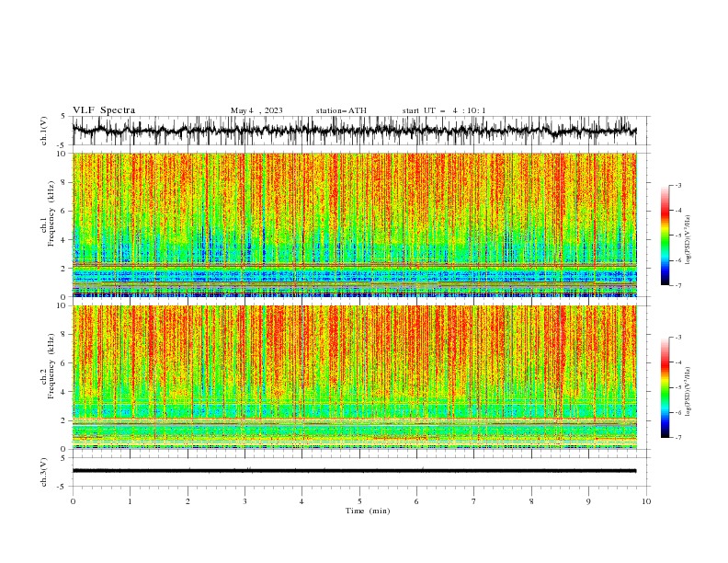This screenshot has height=563, width=728.
Task: Click the ch.3 voltage waveform trace
Action: pyautogui.click(x=354, y=471)
